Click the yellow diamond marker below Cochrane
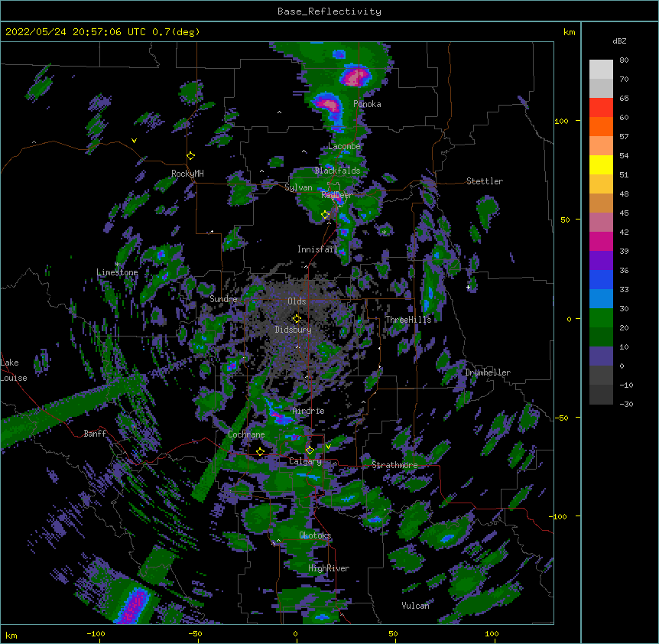The height and width of the screenshot is (644, 659). (x=260, y=451)
